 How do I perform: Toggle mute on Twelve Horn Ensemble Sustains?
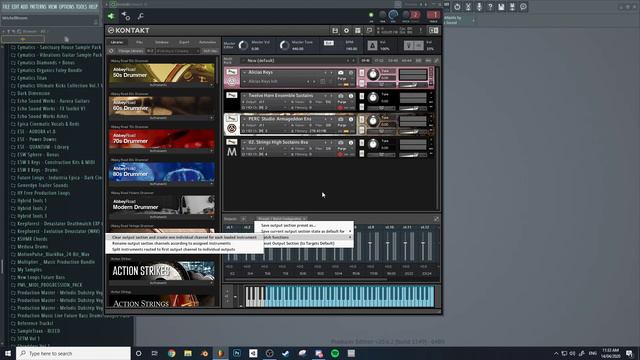(362, 107)
